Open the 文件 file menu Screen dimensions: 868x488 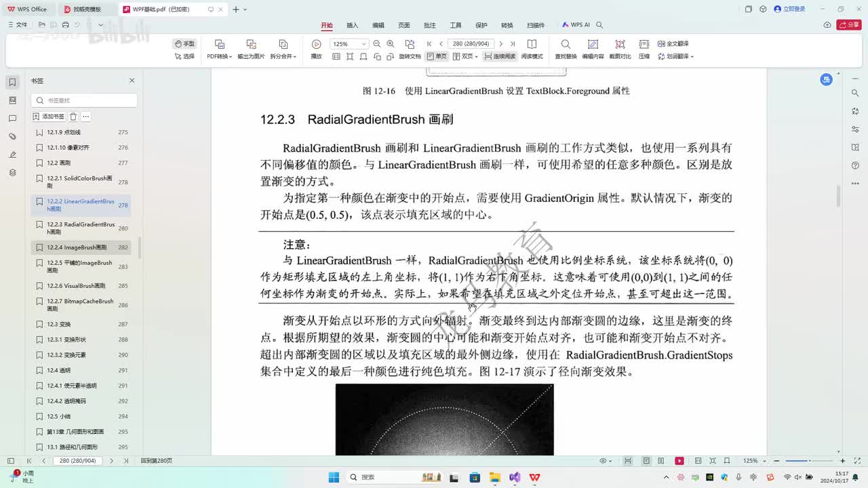point(18,25)
